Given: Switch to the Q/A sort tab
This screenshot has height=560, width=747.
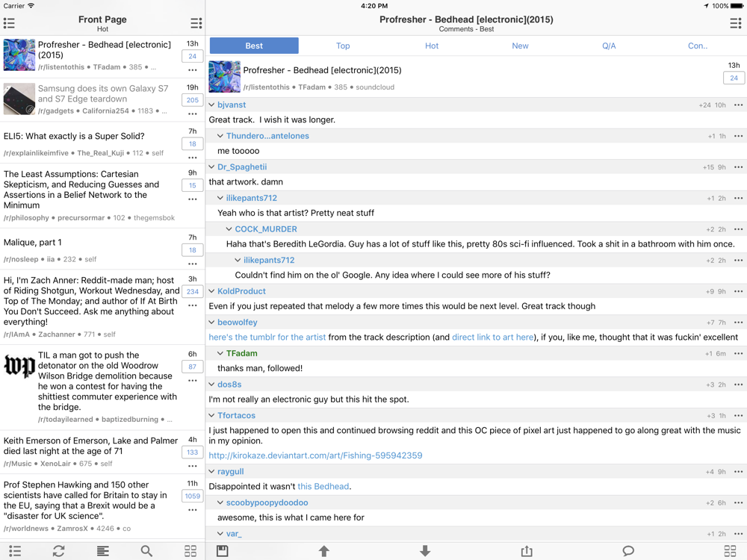Looking at the screenshot, I should click(x=609, y=46).
